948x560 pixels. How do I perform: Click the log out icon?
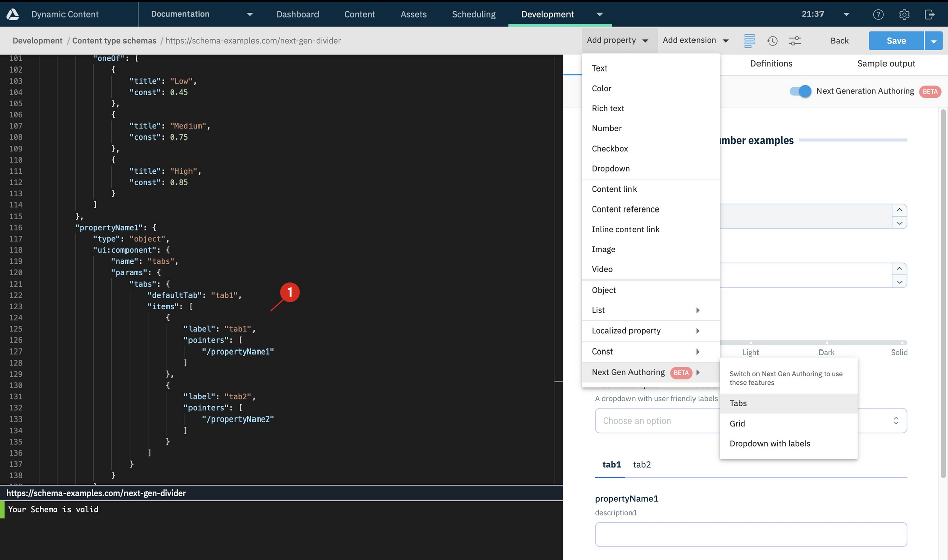click(x=930, y=14)
